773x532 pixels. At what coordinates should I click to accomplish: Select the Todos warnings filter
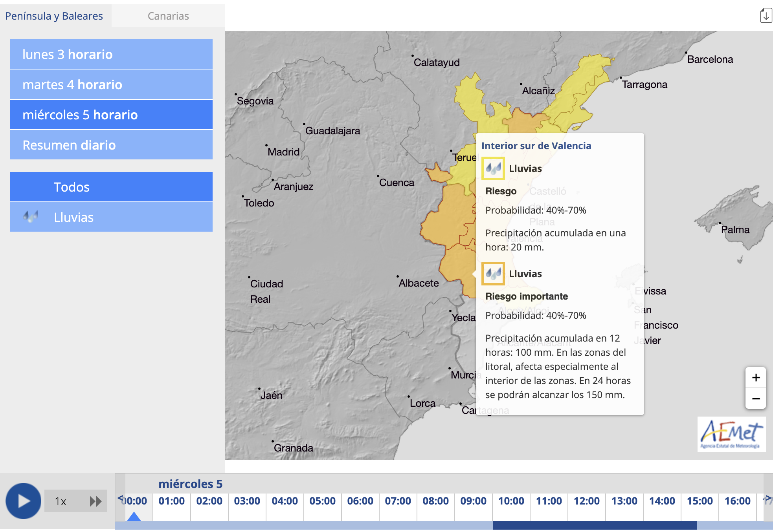(x=111, y=187)
